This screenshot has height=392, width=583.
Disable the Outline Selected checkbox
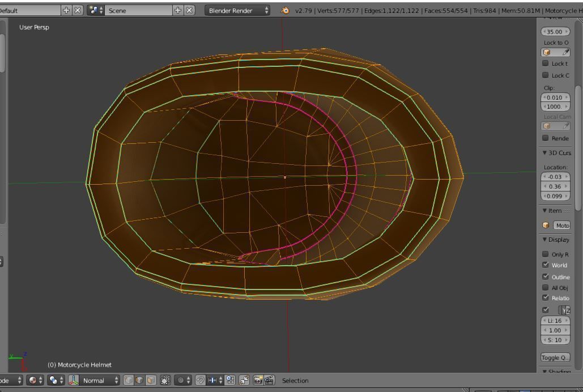[x=546, y=277]
